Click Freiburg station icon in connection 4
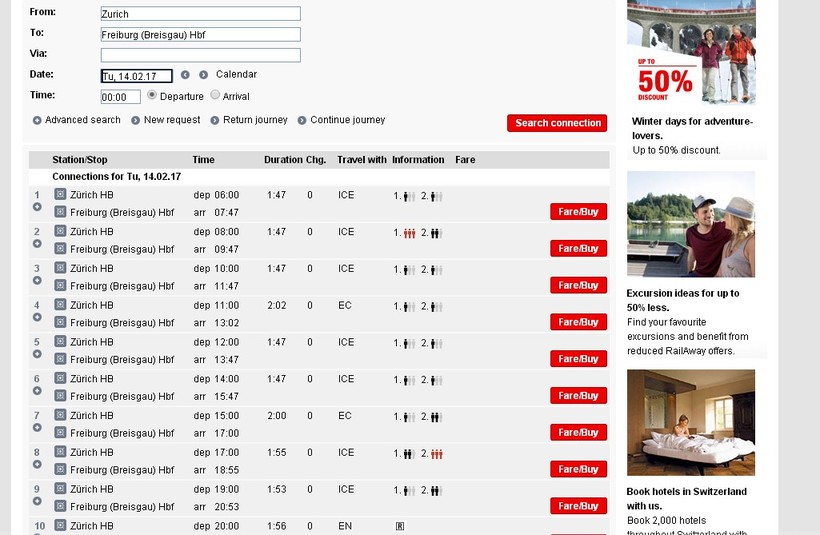 [x=60, y=322]
